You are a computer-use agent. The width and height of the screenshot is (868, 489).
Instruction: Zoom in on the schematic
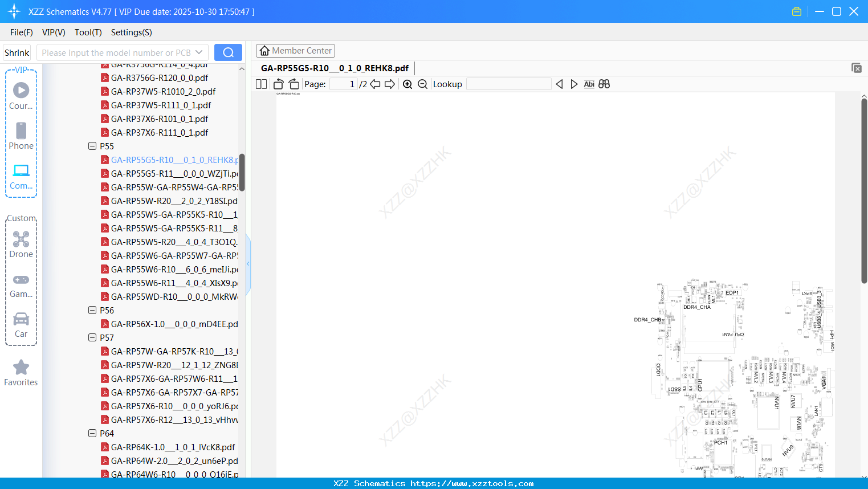(407, 84)
